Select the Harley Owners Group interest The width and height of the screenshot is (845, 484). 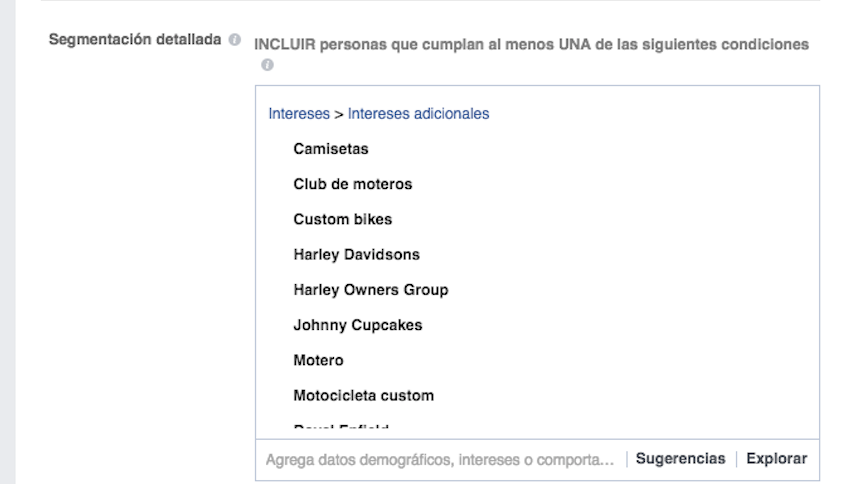pos(371,290)
